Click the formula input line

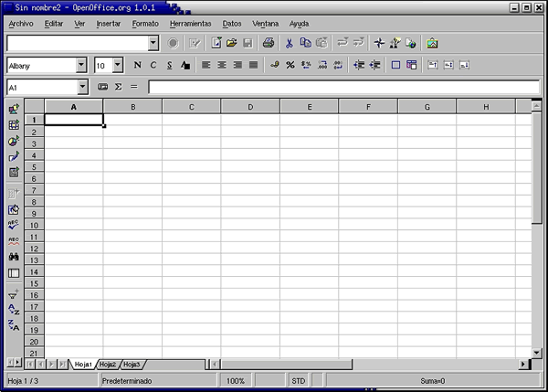338,87
